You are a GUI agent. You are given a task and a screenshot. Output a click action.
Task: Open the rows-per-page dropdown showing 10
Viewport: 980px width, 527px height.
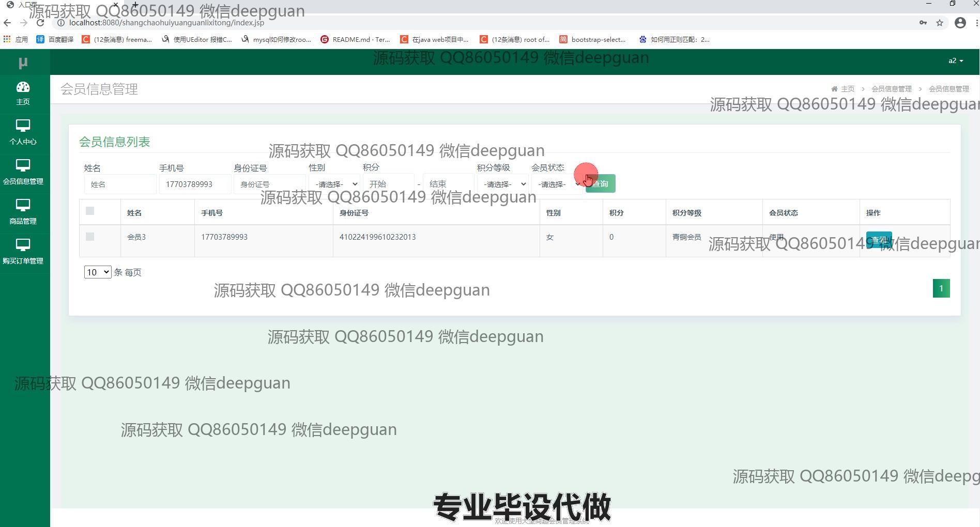tap(98, 272)
